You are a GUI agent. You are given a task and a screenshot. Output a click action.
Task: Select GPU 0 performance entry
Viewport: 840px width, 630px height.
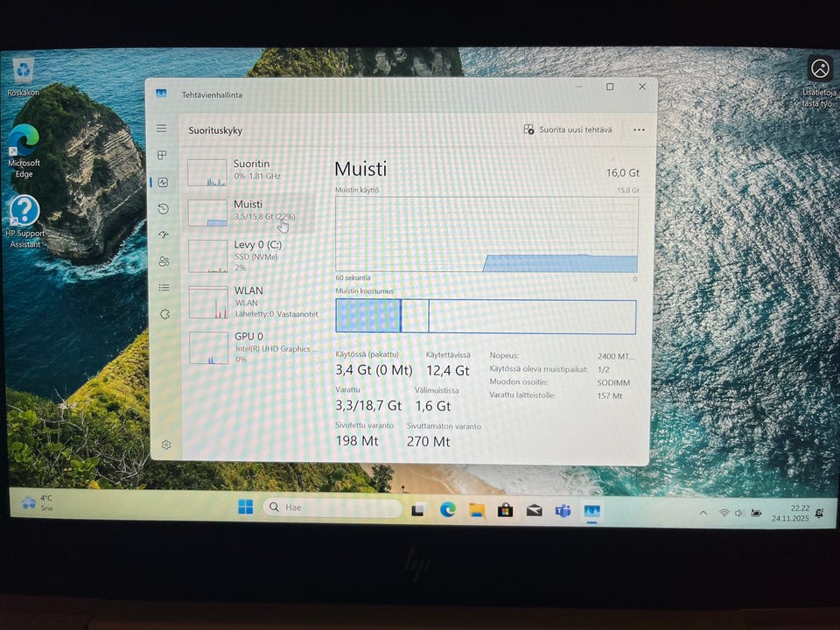[x=254, y=347]
